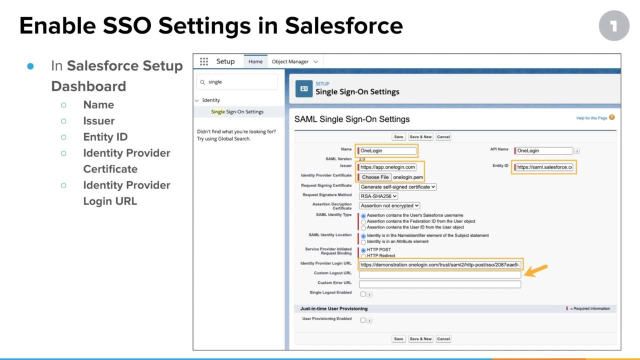Viewport: 640px width, 360px height.
Task: Select Assertion contains the Federation ID option
Action: click(x=363, y=222)
